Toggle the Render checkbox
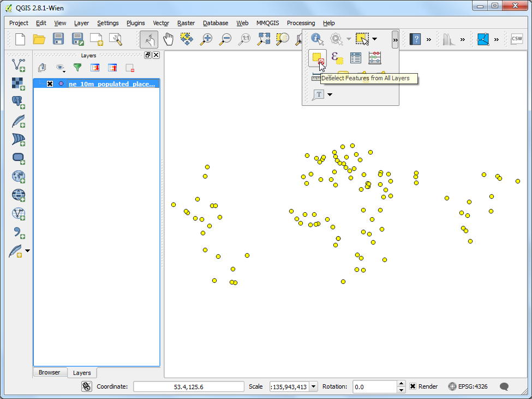532x399 pixels. point(413,386)
